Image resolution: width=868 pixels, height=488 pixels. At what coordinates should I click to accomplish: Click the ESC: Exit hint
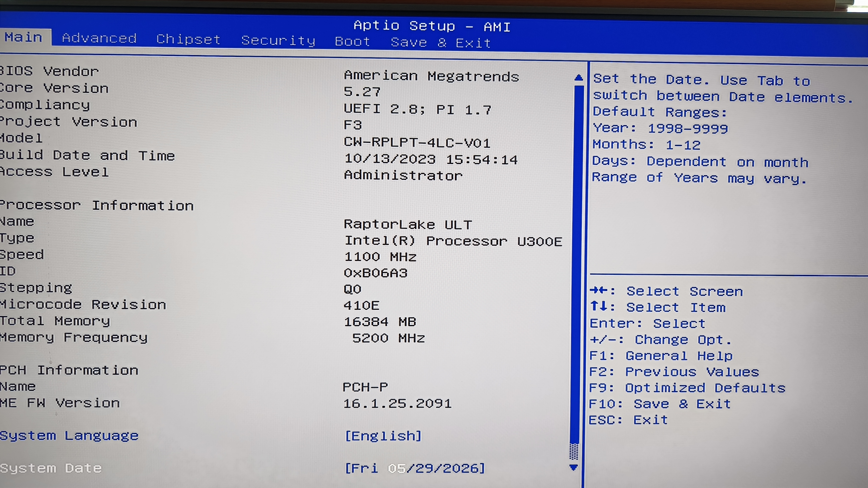tap(628, 420)
